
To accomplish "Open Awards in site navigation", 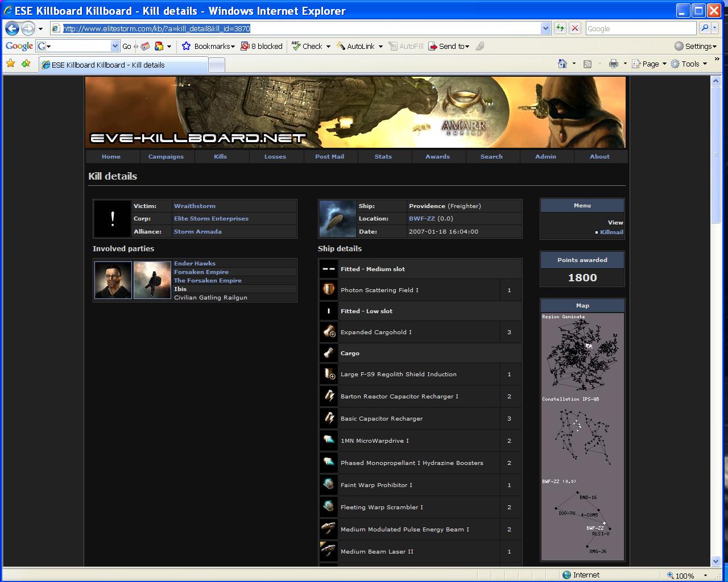I will point(438,156).
